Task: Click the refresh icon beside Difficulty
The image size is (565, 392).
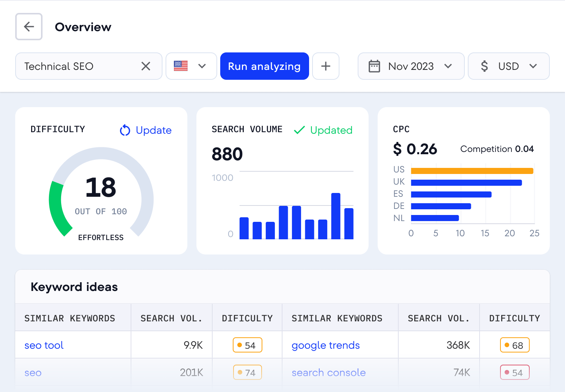Action: (125, 130)
